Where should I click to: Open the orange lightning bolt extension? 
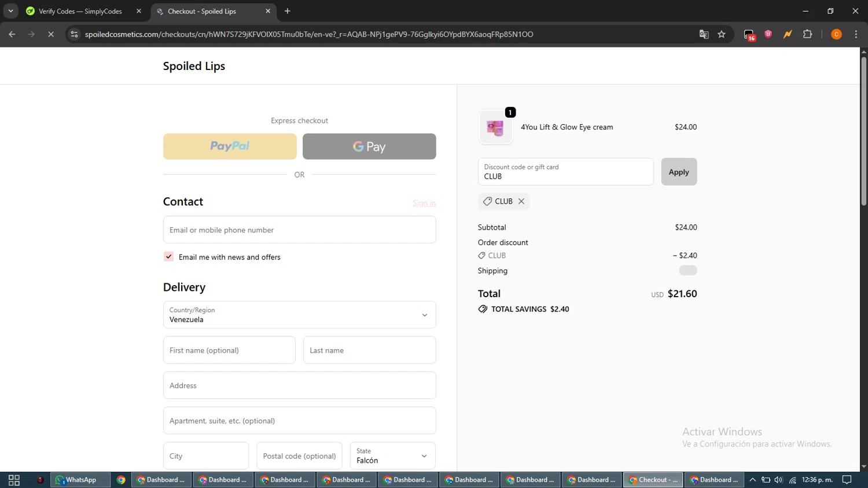(x=788, y=34)
